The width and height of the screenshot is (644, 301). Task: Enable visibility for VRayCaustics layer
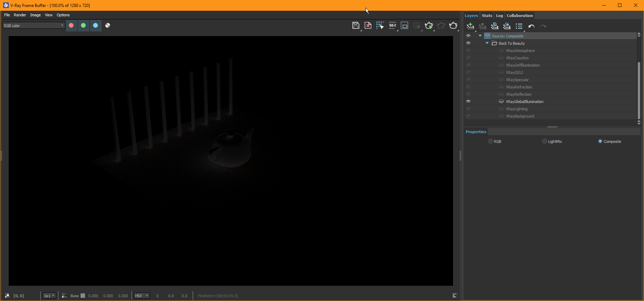pos(468,58)
